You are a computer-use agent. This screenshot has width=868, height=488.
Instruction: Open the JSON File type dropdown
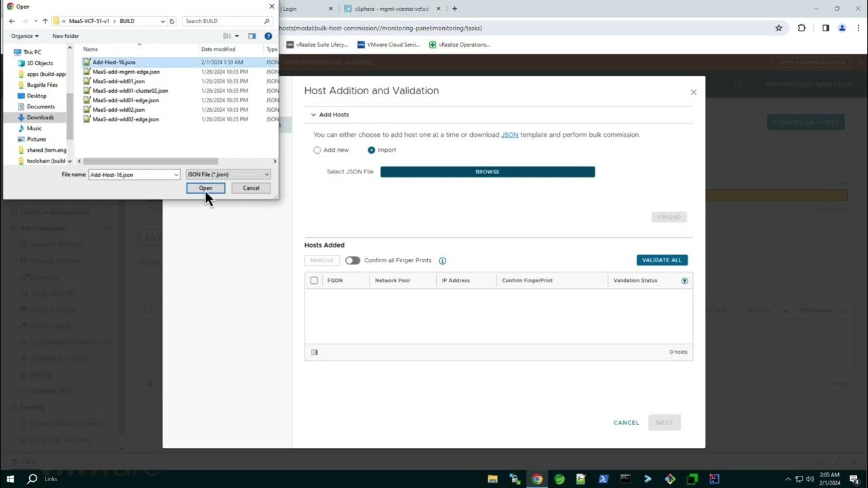(228, 175)
